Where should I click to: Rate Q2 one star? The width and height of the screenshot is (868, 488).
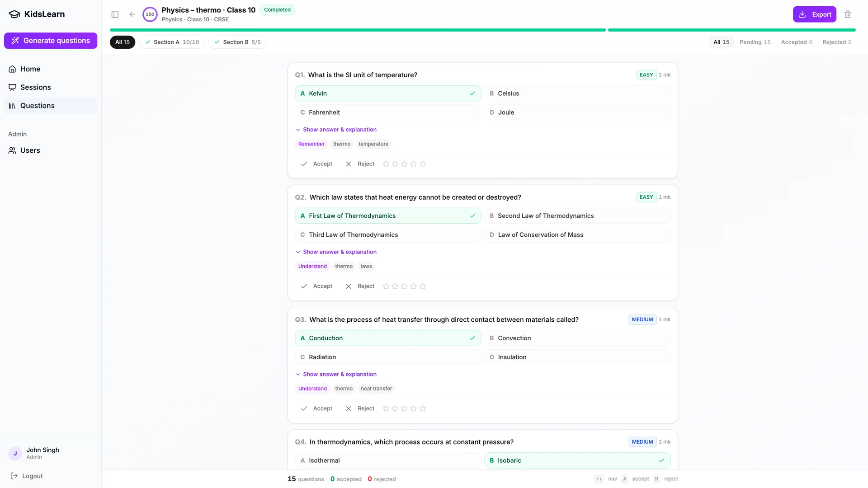pyautogui.click(x=386, y=286)
